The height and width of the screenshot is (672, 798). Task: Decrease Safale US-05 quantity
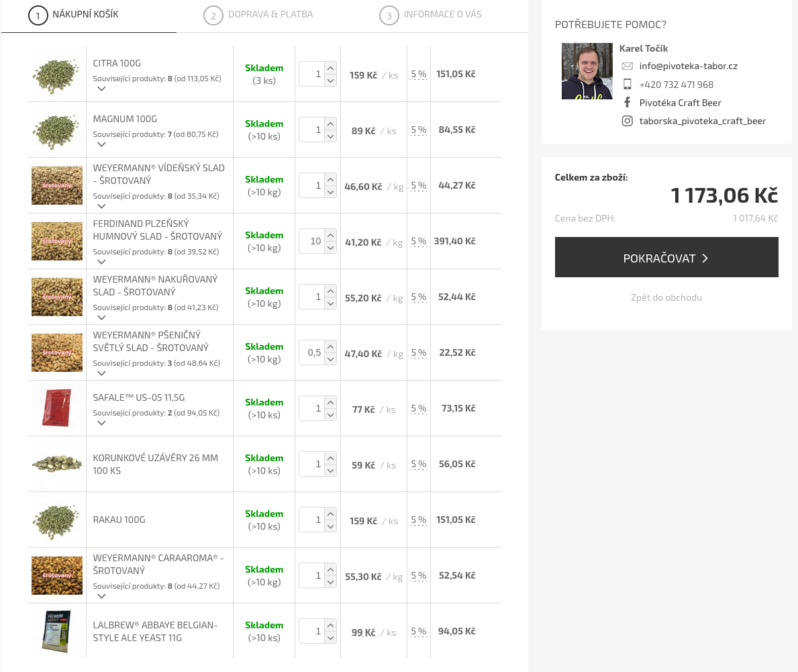[330, 415]
